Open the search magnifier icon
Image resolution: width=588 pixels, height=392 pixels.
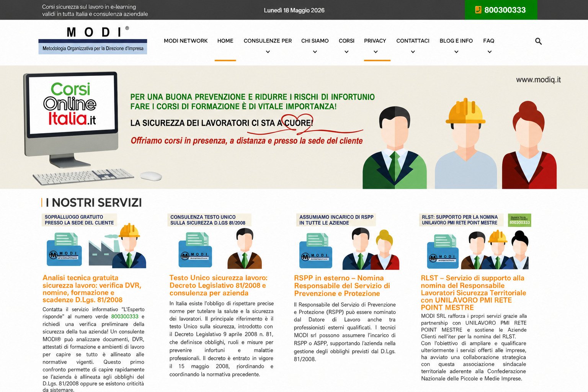pos(538,41)
